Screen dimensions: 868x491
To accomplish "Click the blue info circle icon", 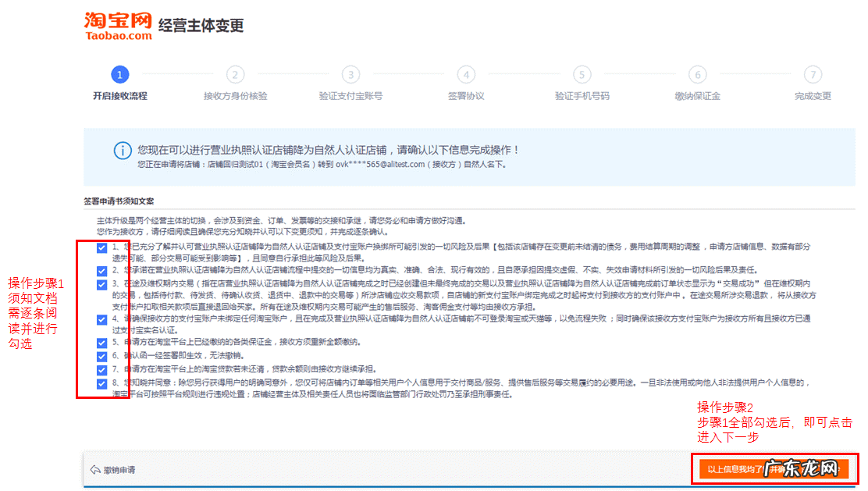I will (123, 150).
